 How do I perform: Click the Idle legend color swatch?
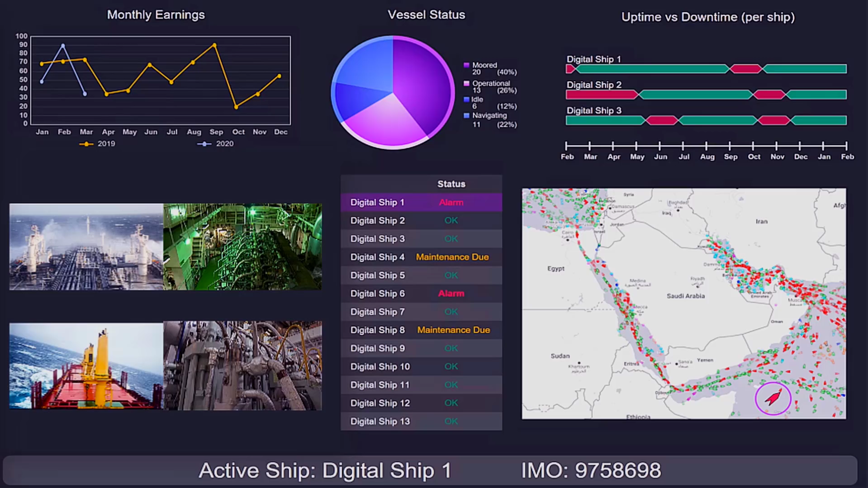tap(466, 99)
